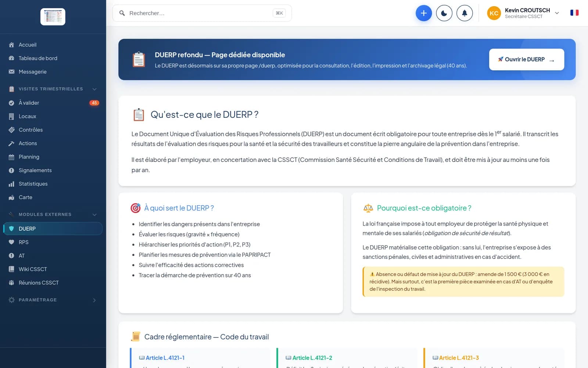Click the scroll icon beside Cadre réglementaire
This screenshot has height=368, width=588.
click(x=136, y=337)
